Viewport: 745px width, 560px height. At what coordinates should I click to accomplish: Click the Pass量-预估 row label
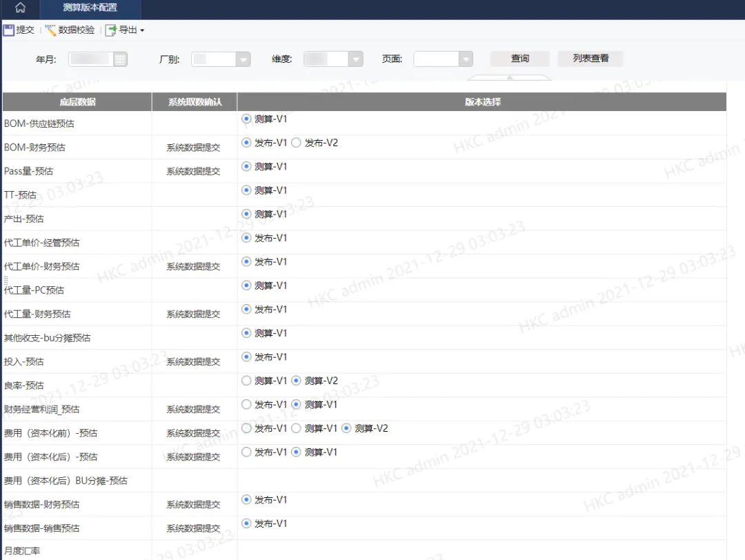click(28, 171)
